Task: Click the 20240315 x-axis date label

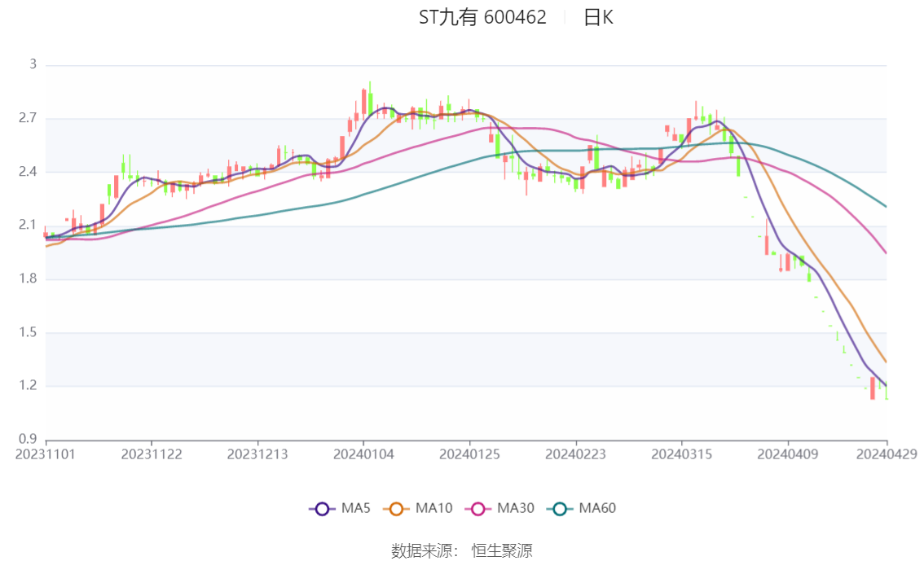Action: coord(682,454)
